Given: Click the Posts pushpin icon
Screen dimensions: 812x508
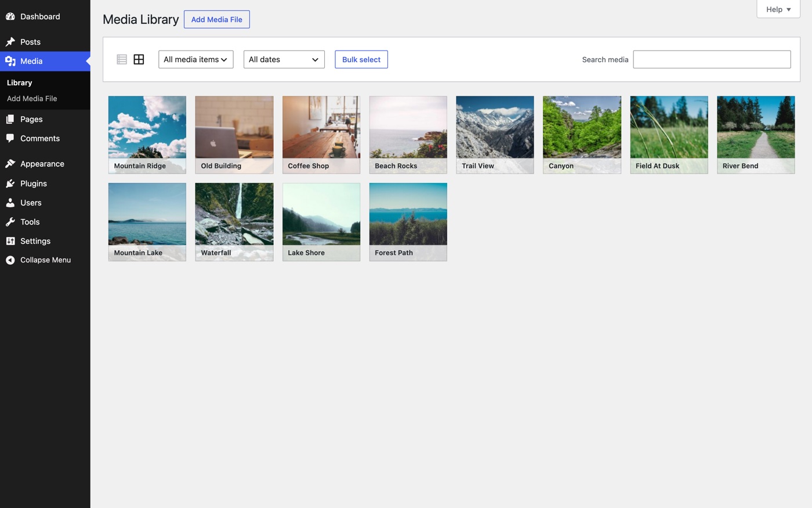Looking at the screenshot, I should click(x=10, y=42).
